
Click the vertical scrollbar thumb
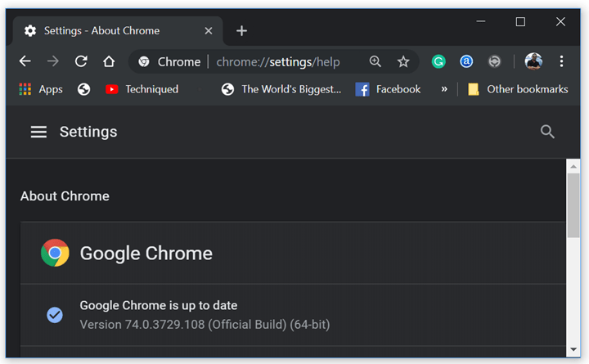pos(573,205)
